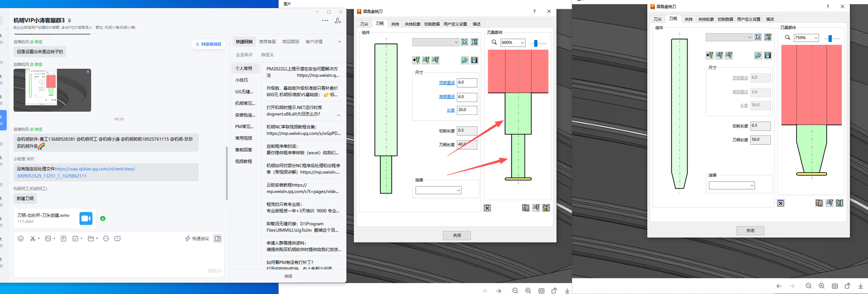Expand the 连接 dropdown in the 600% dialog

coord(438,190)
